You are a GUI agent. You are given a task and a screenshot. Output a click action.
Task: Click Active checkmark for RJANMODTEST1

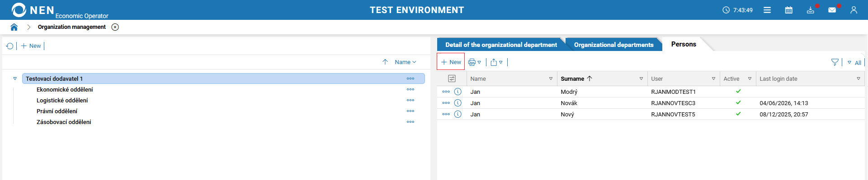click(738, 91)
